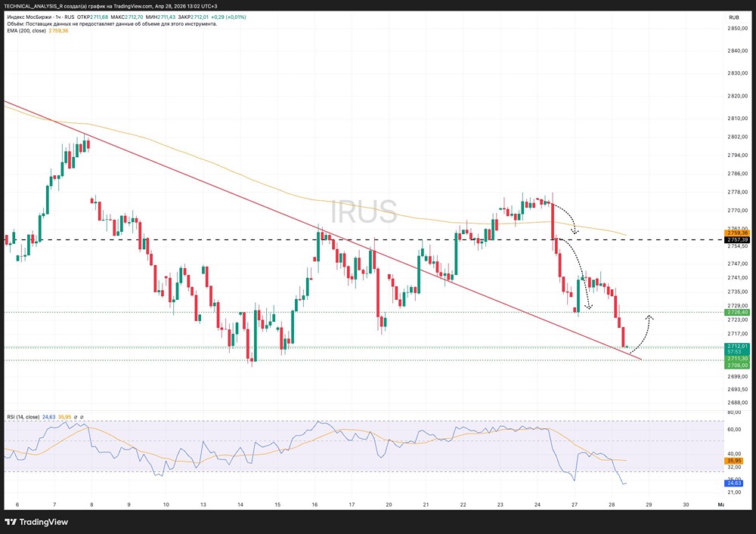Screen dimensions: 756x534
Task: Click the 'Объём: Поставщик данных...' volume notice line
Action: point(112,24)
